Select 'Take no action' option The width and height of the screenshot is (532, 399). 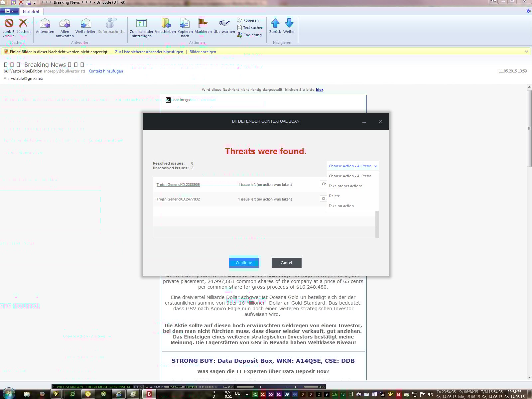353,206
